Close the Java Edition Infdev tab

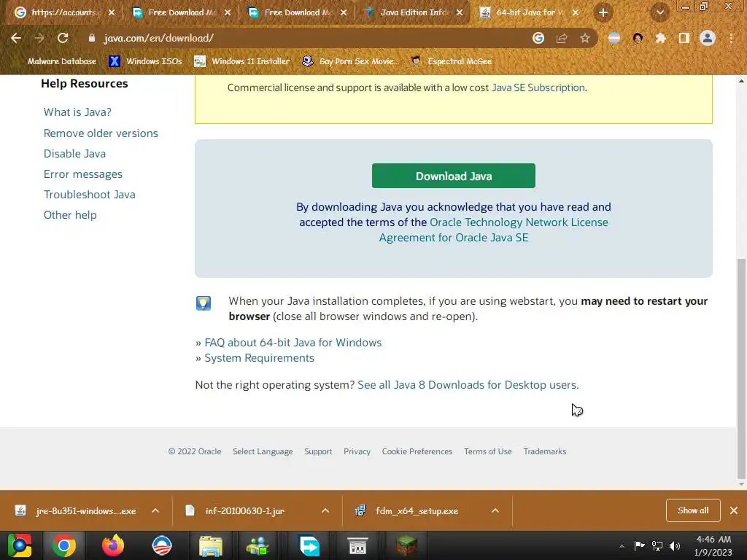tap(460, 13)
